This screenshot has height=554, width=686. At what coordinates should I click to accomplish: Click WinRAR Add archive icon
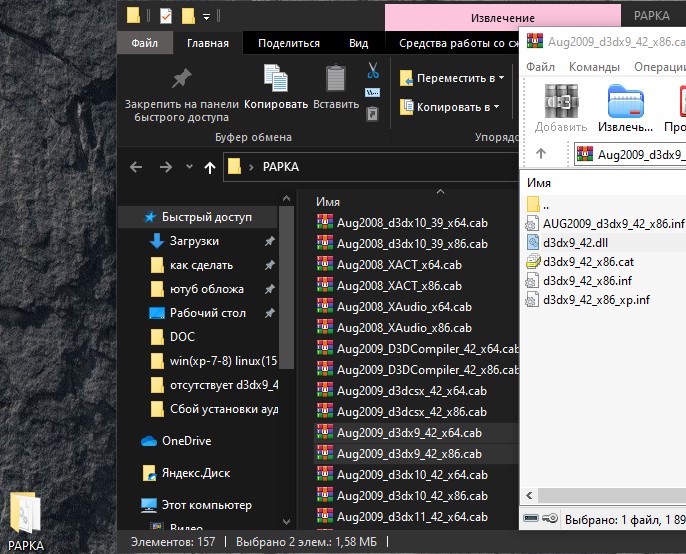[561, 101]
